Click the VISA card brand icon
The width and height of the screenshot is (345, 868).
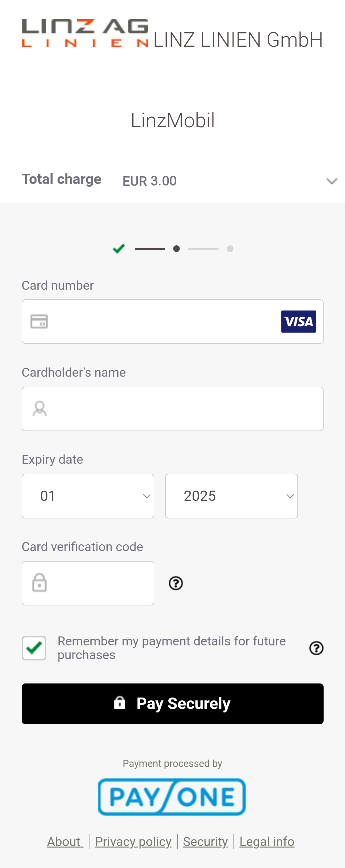click(x=299, y=321)
